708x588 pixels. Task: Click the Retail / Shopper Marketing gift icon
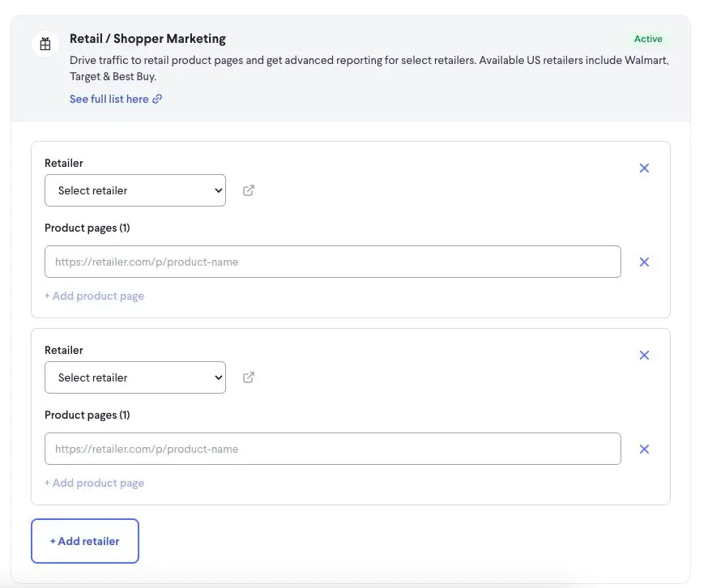pyautogui.click(x=45, y=44)
